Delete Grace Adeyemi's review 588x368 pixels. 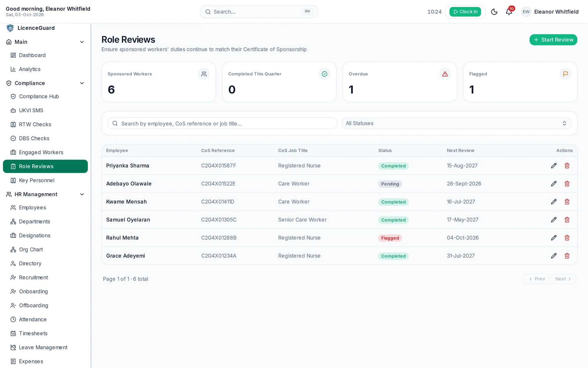(567, 256)
